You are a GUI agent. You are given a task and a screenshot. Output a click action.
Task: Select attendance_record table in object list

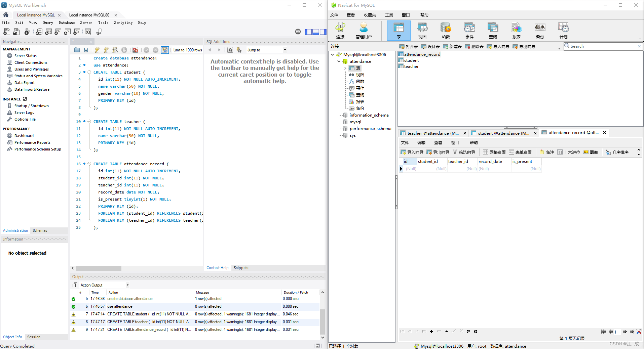419,54
